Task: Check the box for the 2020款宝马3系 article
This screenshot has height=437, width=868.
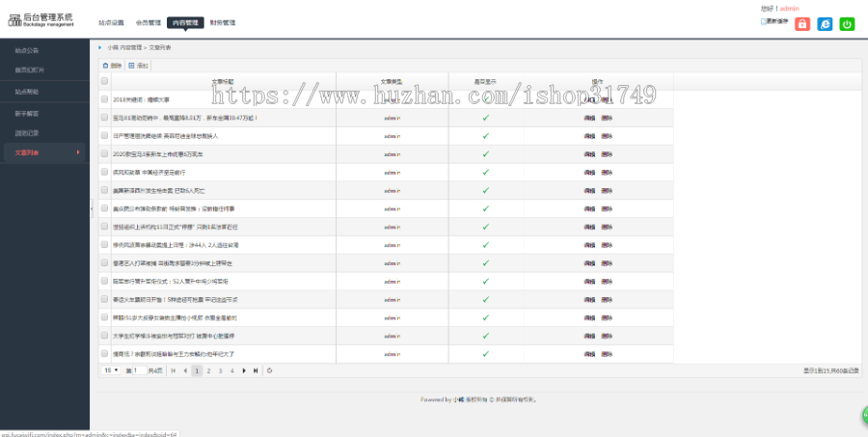Action: click(105, 153)
